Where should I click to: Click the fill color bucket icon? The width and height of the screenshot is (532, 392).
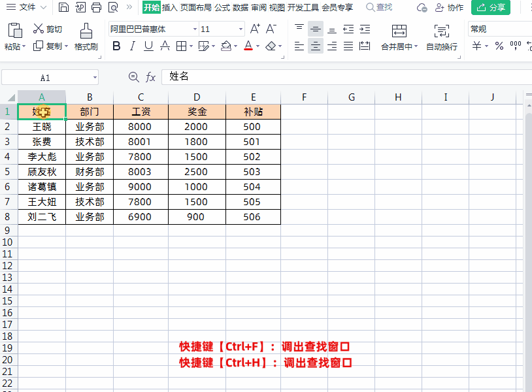[226, 46]
